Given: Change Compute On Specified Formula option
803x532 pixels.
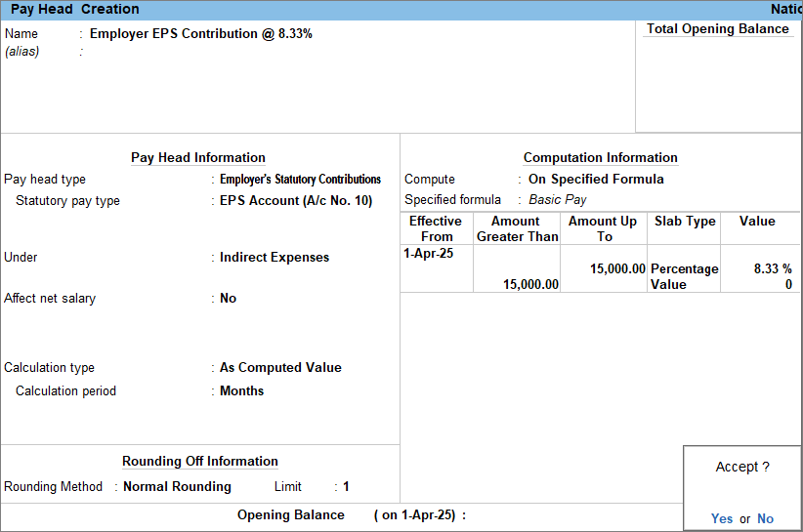Looking at the screenshot, I should tap(596, 180).
